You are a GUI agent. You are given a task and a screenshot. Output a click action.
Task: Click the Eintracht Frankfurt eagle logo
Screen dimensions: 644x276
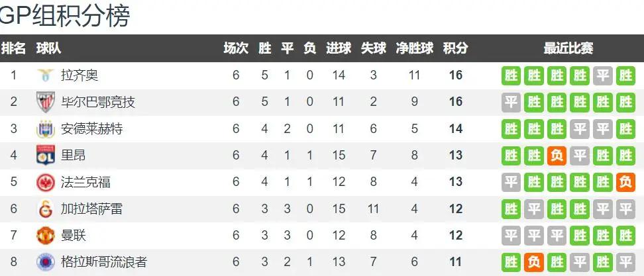(45, 182)
